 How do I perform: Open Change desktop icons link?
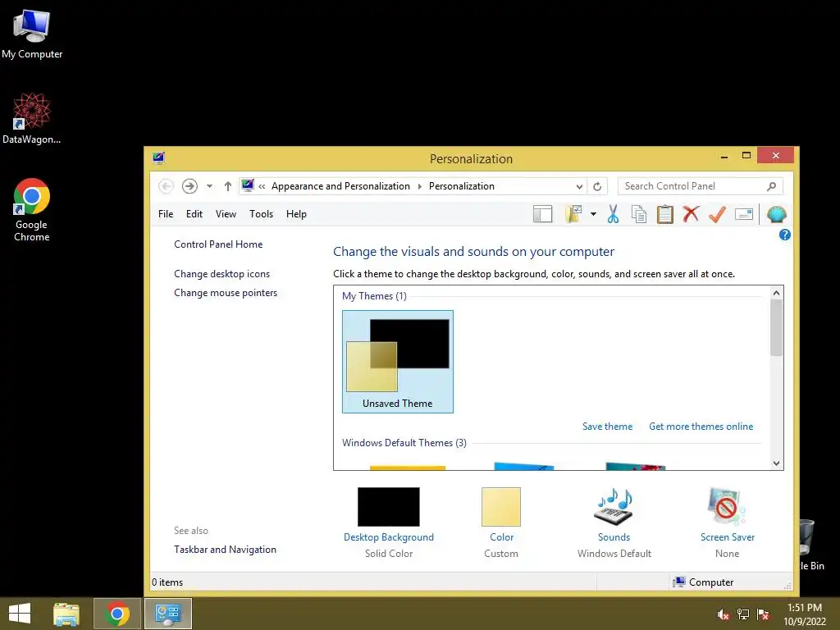221,274
